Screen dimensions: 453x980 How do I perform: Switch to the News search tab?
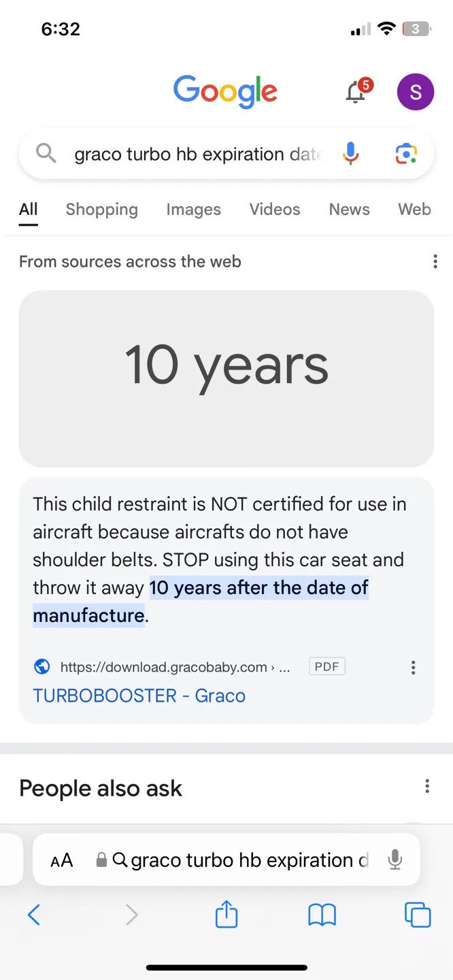[x=349, y=210]
